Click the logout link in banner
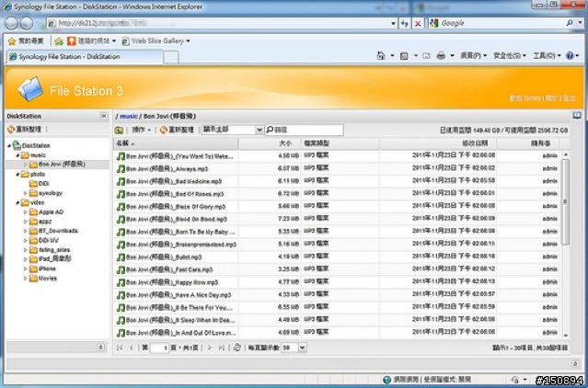Image resolution: width=588 pixels, height=388 pixels. tap(569, 98)
